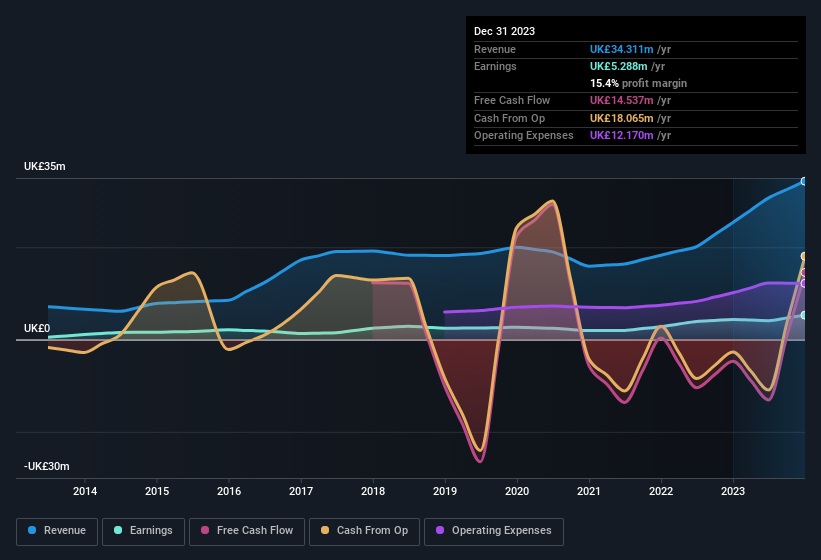This screenshot has width=821, height=560.
Task: Click the Revenue label in the tooltip
Action: 495,49
